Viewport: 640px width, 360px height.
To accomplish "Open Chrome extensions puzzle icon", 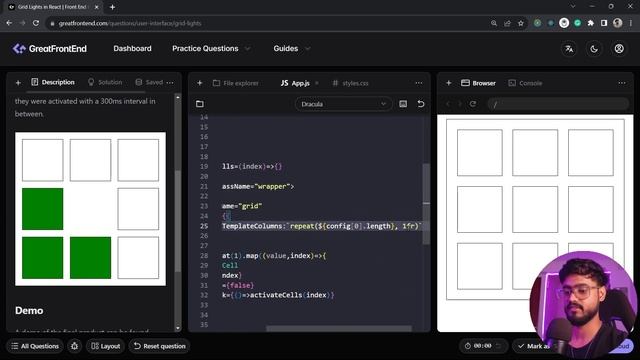I will [x=591, y=23].
